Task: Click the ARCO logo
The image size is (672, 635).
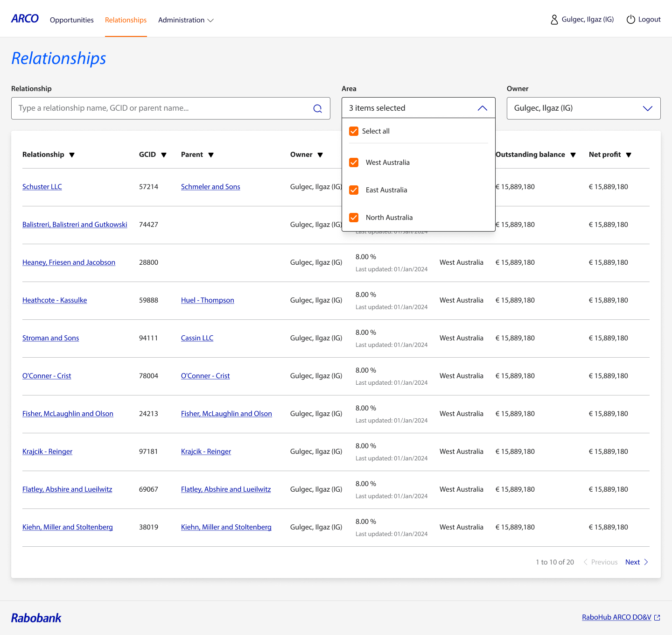Action: click(x=25, y=19)
